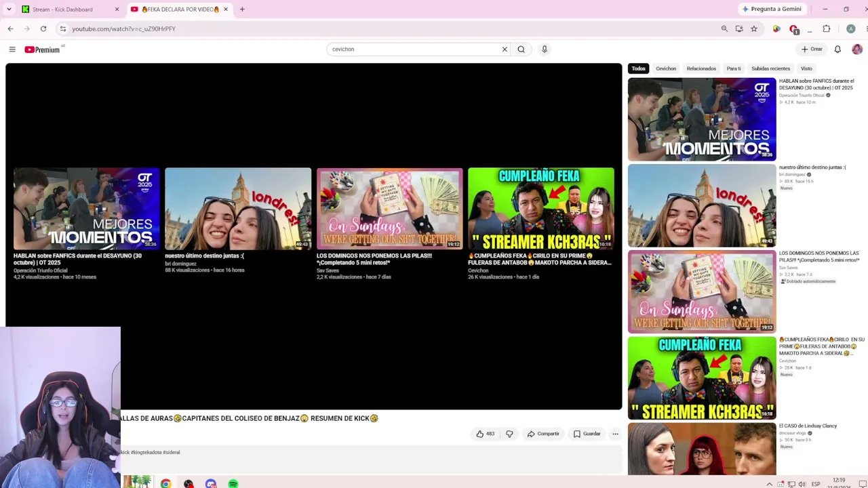Viewport: 868px width, 488px height.
Task: Open sidebar title 'El CASO de Lindsay Clancy'
Action: 808,426
